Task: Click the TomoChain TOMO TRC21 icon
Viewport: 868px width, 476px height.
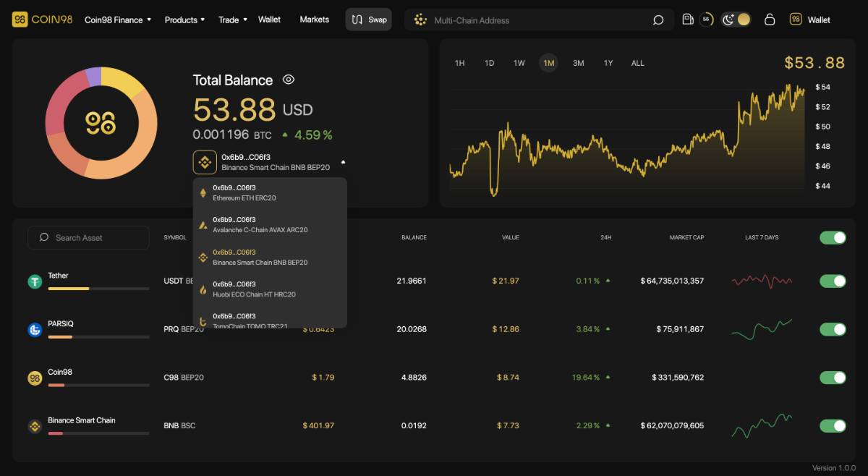Action: 203,320
